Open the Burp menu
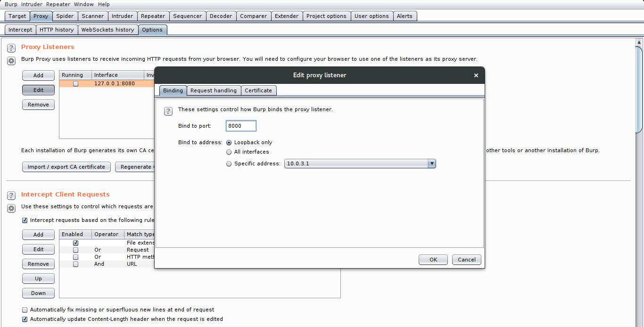 point(11,4)
